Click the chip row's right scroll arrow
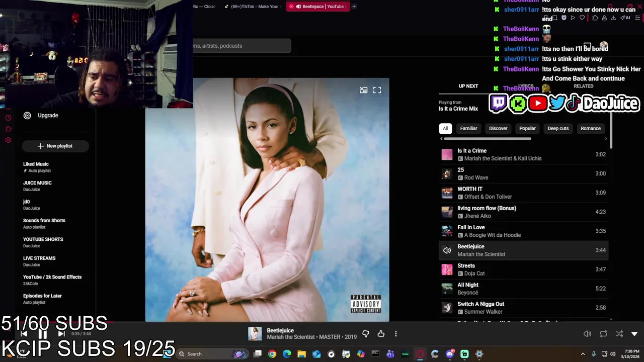This screenshot has height=362, width=644. click(x=606, y=139)
